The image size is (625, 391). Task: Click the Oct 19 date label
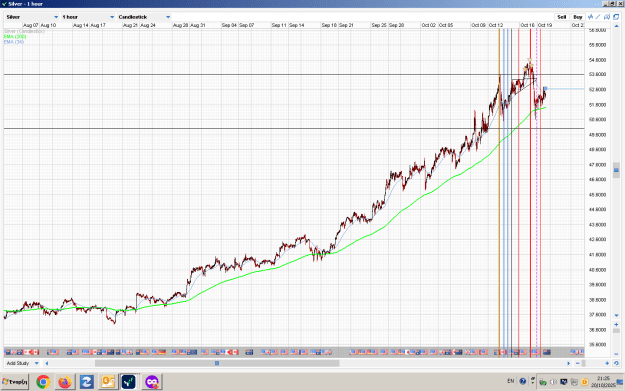tap(545, 25)
